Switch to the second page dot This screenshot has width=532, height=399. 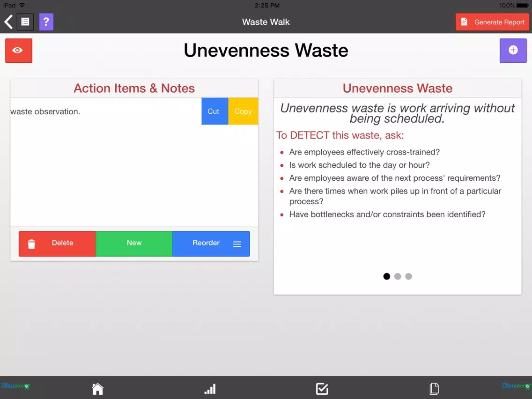398,276
